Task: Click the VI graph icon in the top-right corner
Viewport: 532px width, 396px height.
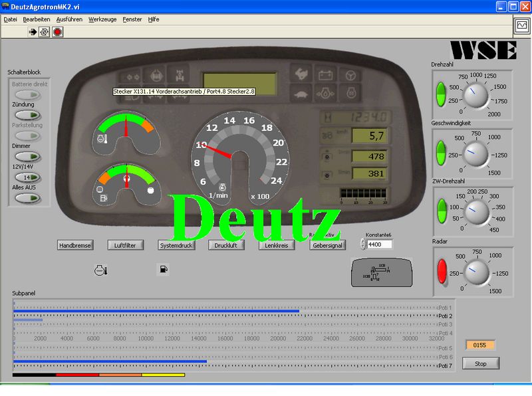Action: click(522, 25)
